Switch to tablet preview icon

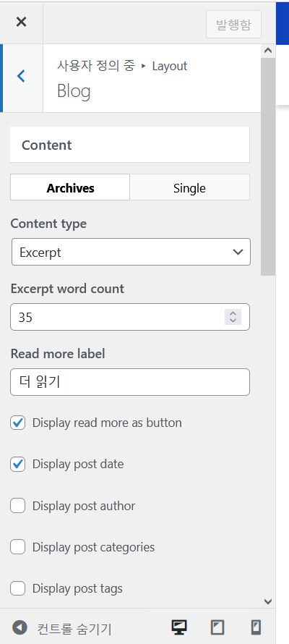[x=217, y=627]
